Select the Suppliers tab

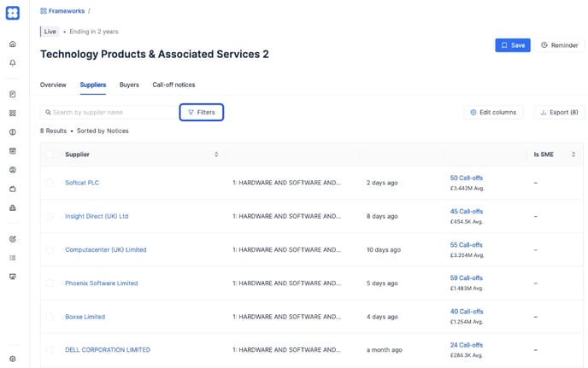[93, 85]
